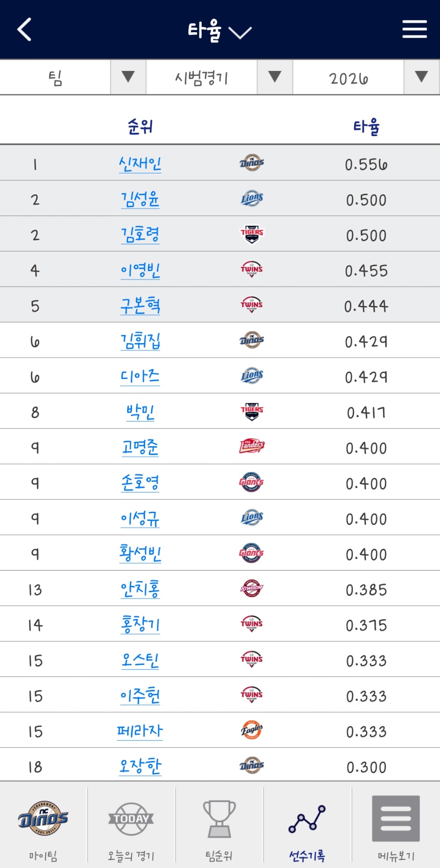
Task: Open player 김성윤 profile link
Action: pos(140,199)
